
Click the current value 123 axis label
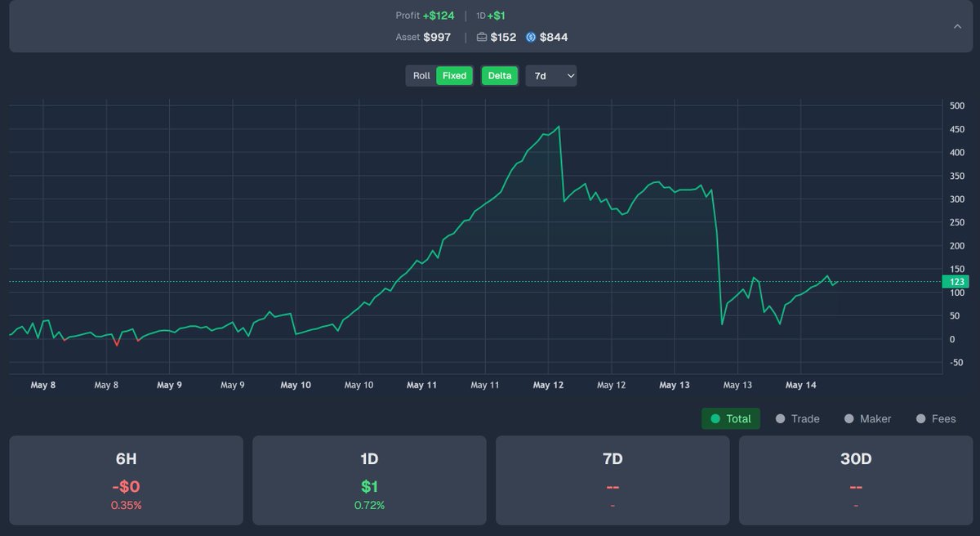(955, 282)
